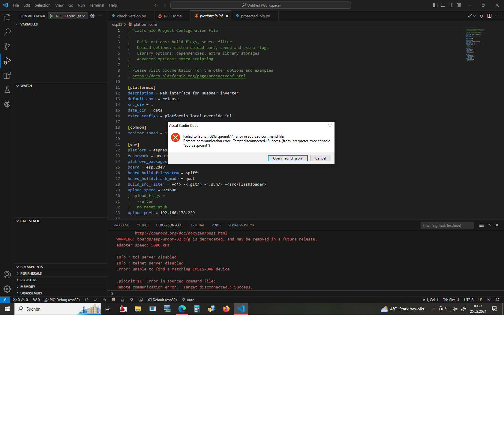
Task: Cancel the GDB error dialog
Action: 320,158
